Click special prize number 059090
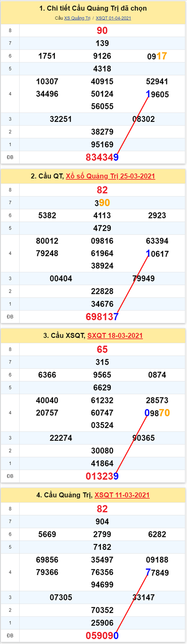 click(102, 636)
